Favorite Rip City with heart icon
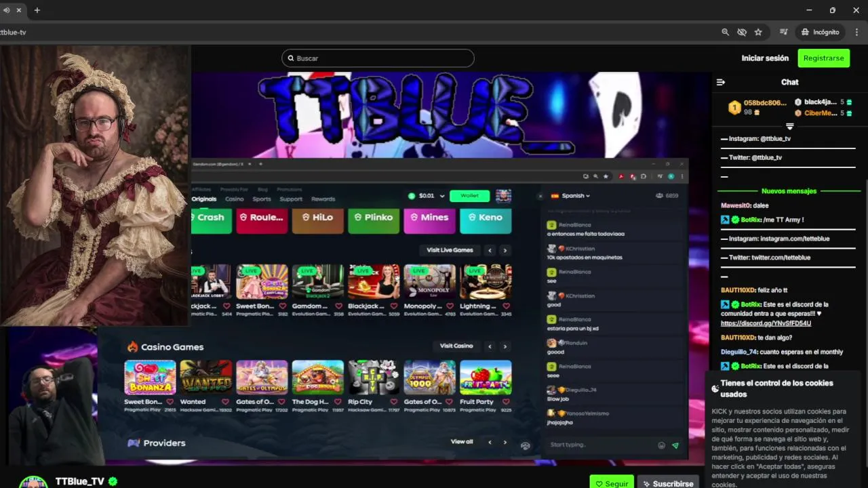 [393, 402]
